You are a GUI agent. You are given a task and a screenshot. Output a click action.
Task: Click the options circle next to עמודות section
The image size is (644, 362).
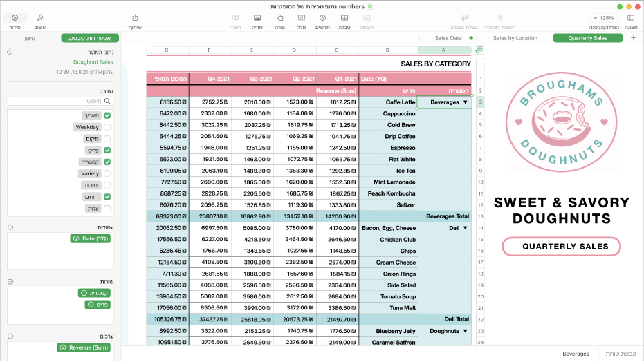click(10, 227)
